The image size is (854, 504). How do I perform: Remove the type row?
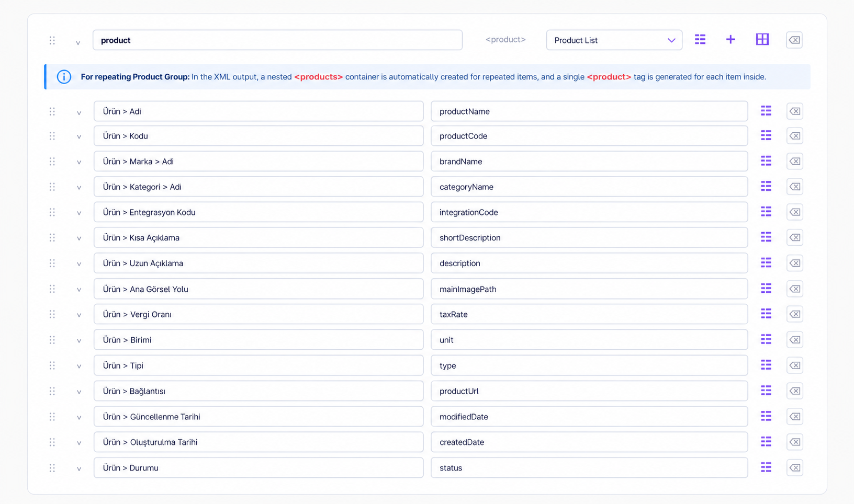(x=795, y=365)
